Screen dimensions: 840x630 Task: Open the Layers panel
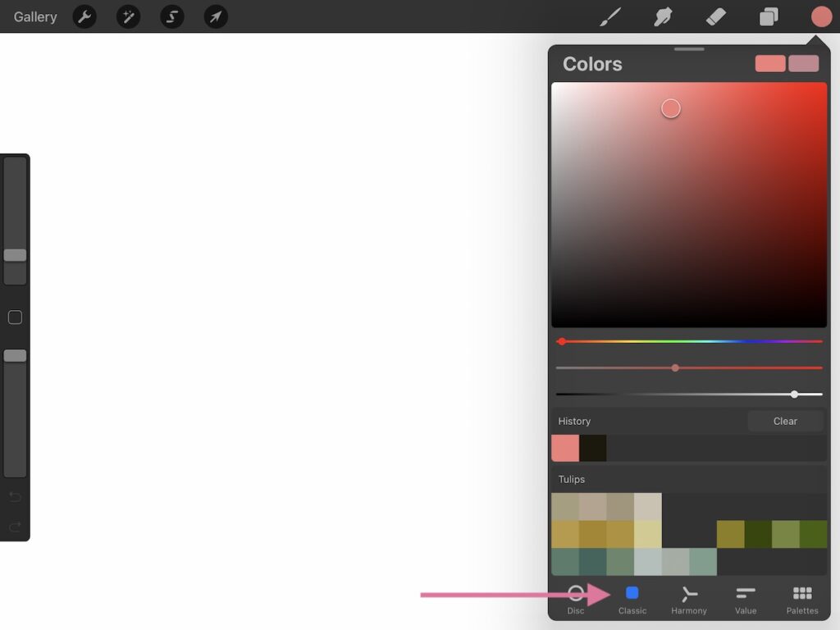click(769, 16)
